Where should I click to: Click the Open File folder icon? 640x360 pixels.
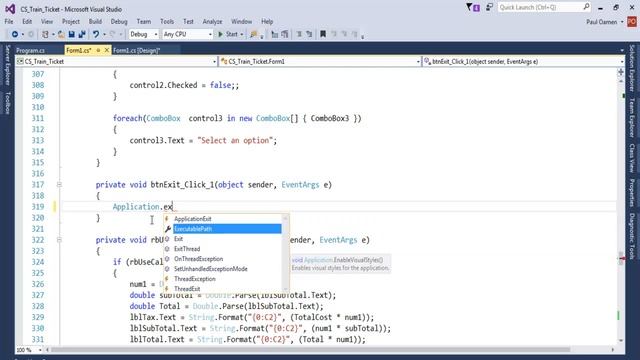(x=61, y=34)
